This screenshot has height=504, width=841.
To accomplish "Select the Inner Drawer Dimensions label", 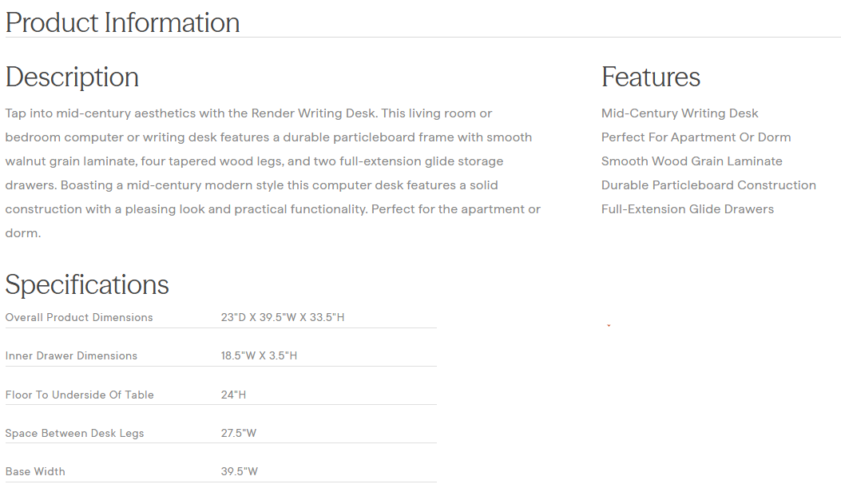I will pos(71,355).
